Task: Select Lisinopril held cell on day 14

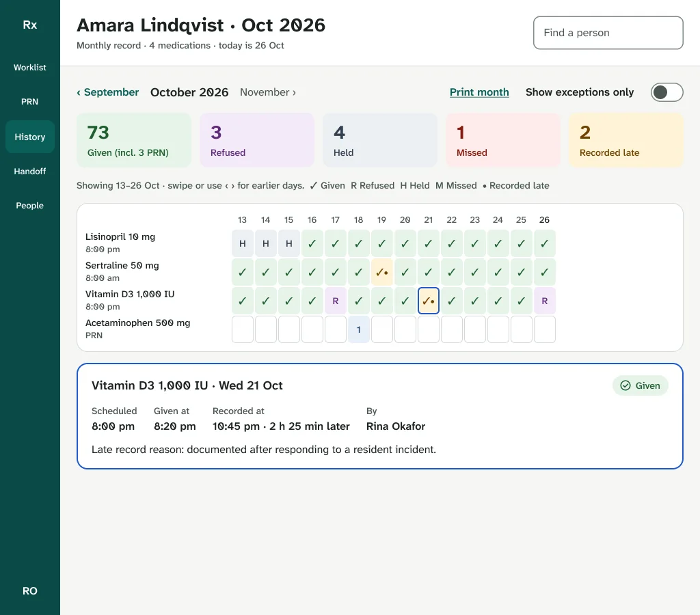Action: (266, 244)
